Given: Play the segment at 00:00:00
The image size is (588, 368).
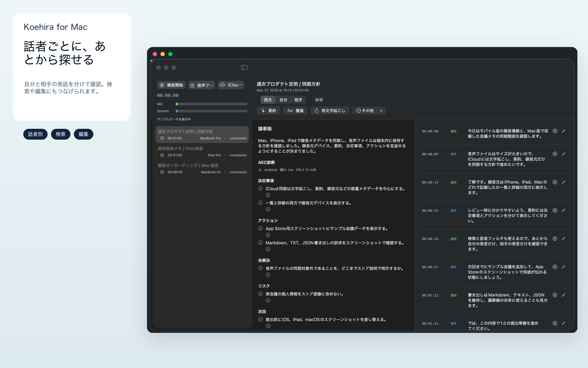Looking at the screenshot, I should tap(555, 131).
